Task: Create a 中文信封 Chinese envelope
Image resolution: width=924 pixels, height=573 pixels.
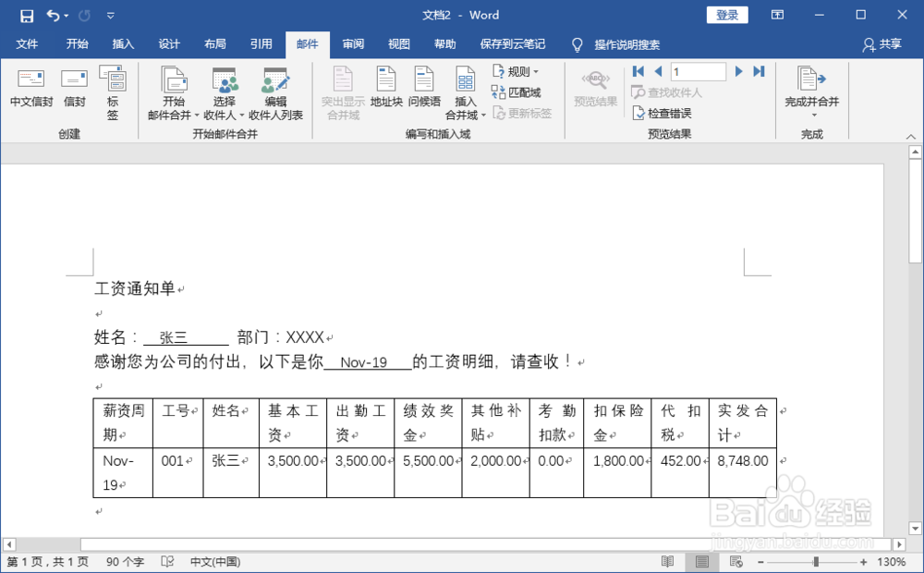Action: [31, 87]
